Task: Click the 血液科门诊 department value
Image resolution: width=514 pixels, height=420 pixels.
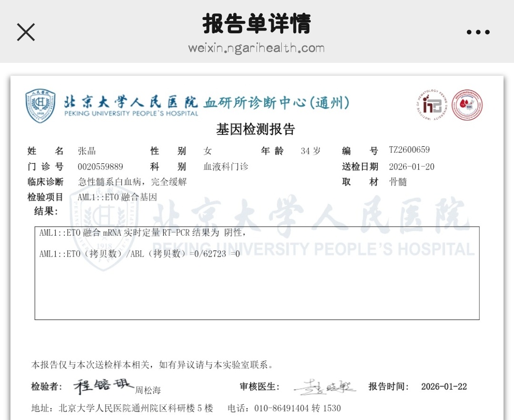Action: 226,167
